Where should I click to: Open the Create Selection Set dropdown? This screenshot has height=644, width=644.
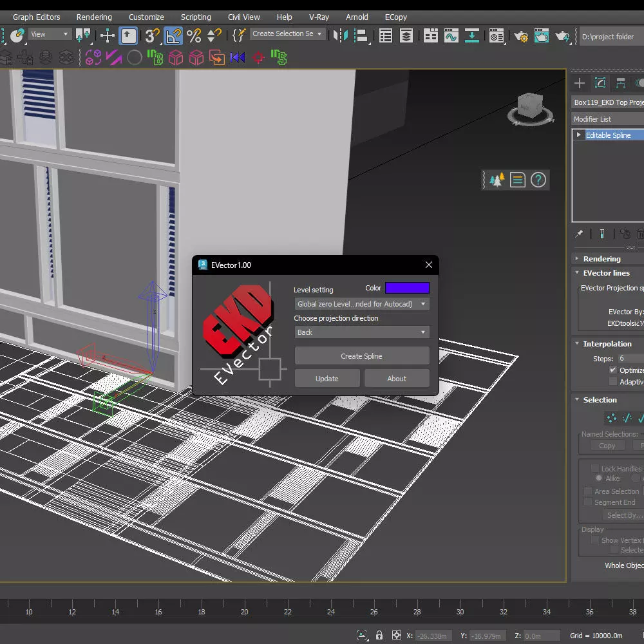tap(287, 33)
